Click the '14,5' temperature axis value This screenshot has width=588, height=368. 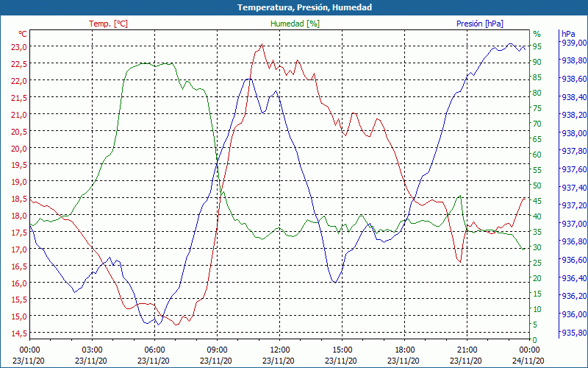click(x=19, y=333)
